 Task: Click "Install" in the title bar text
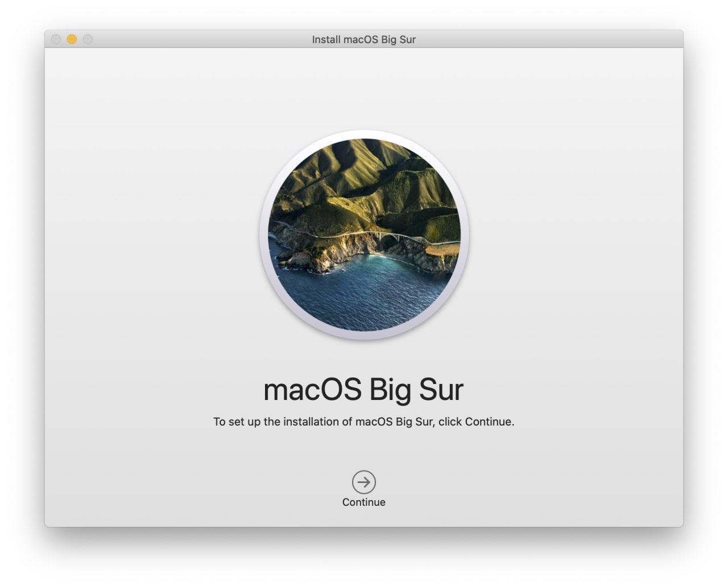(326, 39)
